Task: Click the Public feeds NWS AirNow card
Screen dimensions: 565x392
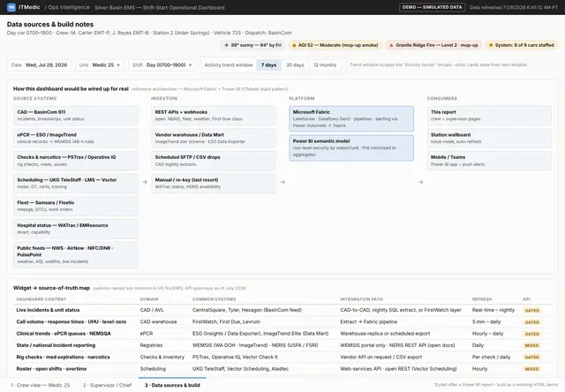Action: [76, 255]
